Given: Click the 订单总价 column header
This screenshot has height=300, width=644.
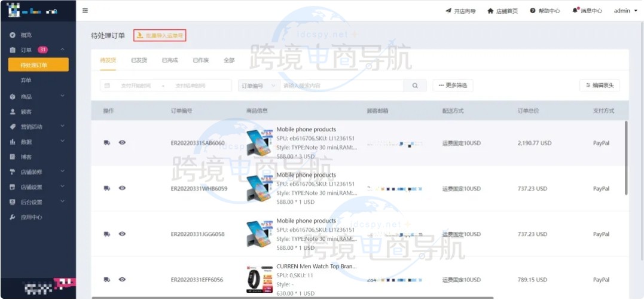Looking at the screenshot, I should [x=528, y=111].
